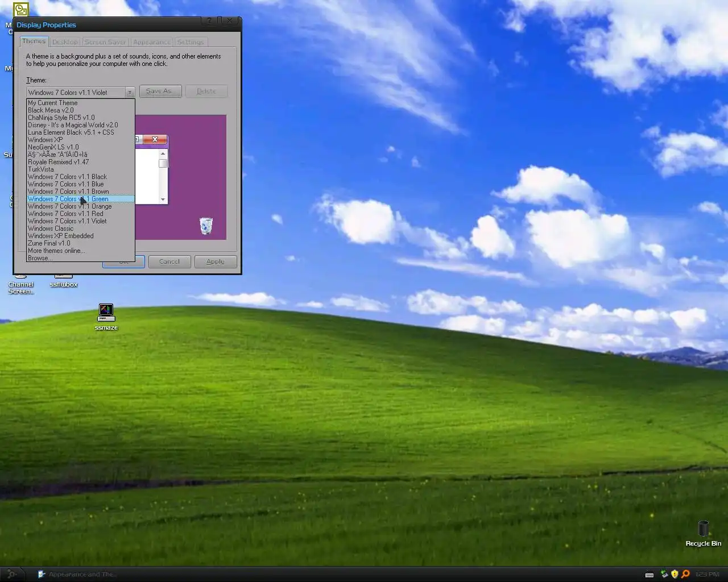Choose the 'Windows XP' theme entry
The image size is (728, 582).
click(x=81, y=140)
